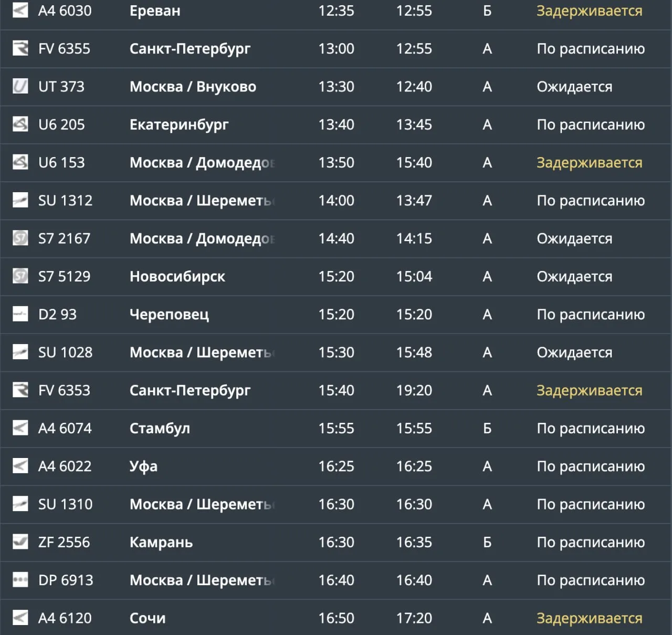
Task: Click Rossiya logo next to FV 6355
Action: coord(20,48)
